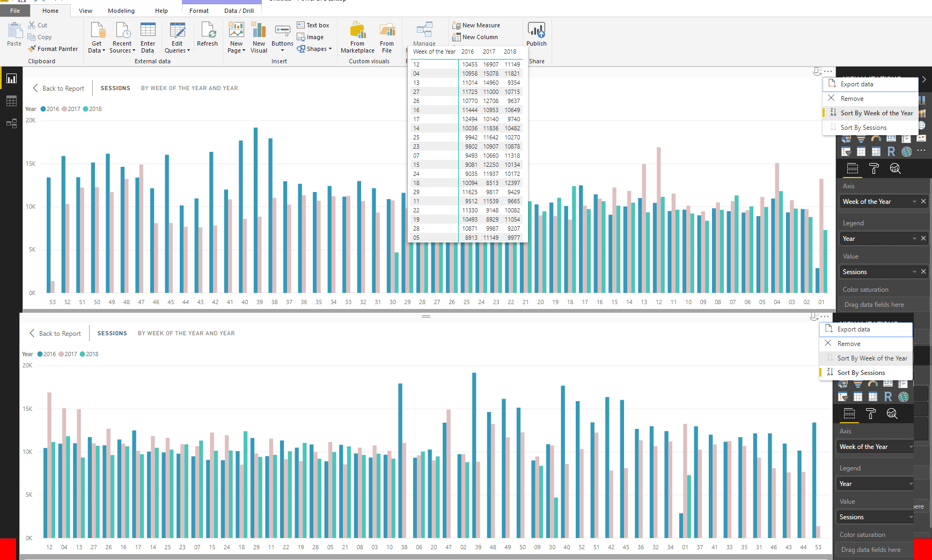Switch to the Format ribbon tab
Screen dimensions: 932x560
click(199, 11)
